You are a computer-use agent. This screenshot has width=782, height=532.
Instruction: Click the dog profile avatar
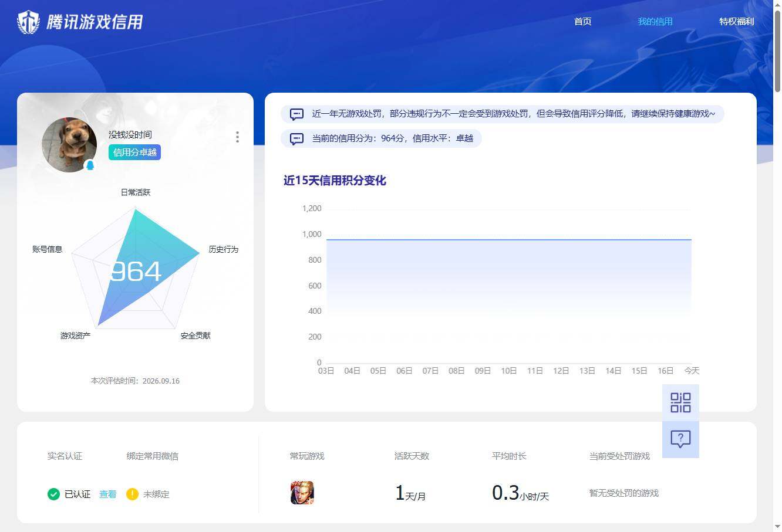click(x=69, y=145)
